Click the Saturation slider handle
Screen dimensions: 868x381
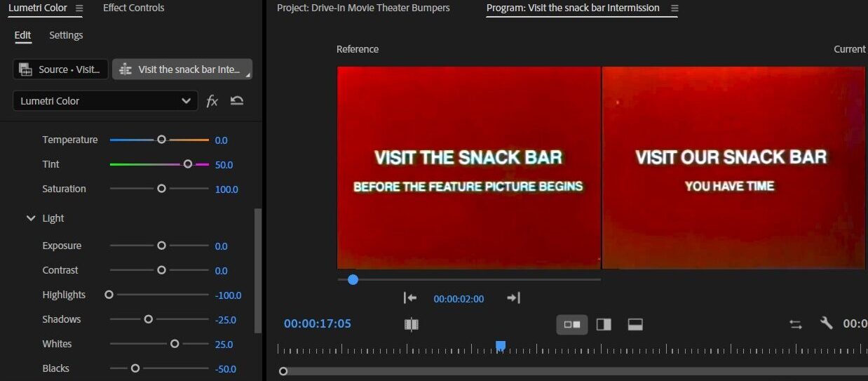[x=161, y=189]
